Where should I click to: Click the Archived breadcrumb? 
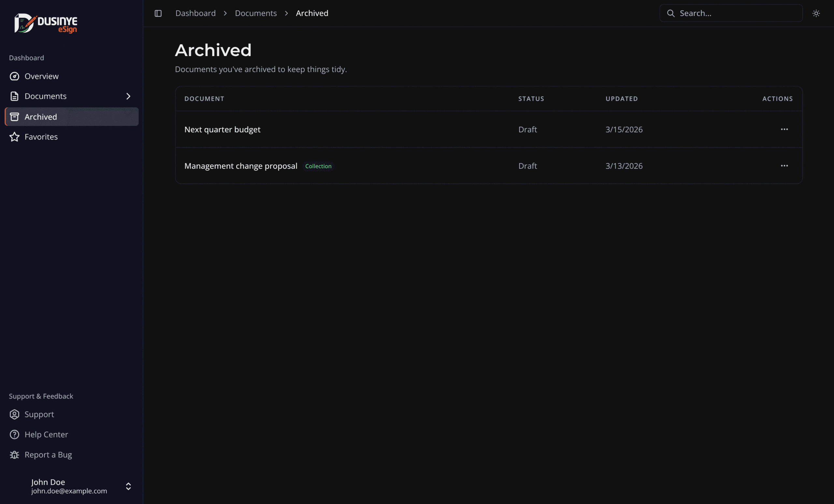pos(312,13)
